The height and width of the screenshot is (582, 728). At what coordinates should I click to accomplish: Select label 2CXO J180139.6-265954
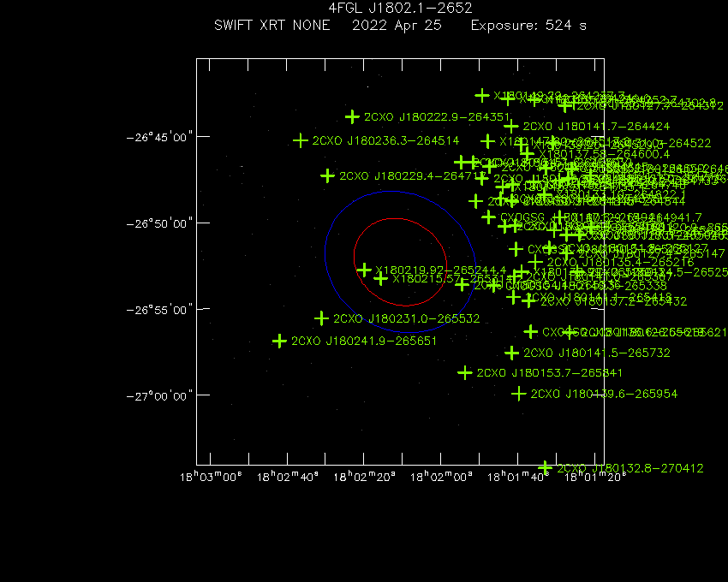pyautogui.click(x=604, y=394)
